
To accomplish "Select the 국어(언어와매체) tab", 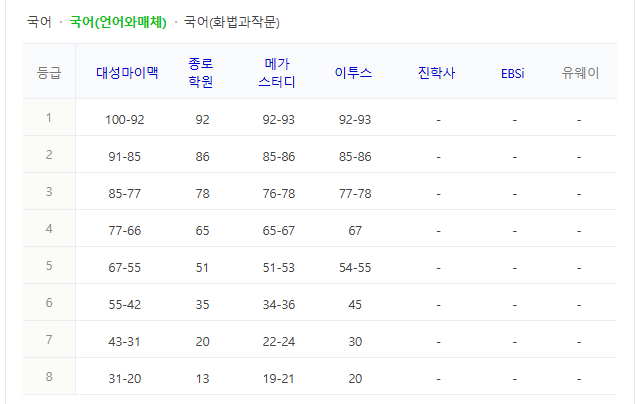I will [118, 21].
